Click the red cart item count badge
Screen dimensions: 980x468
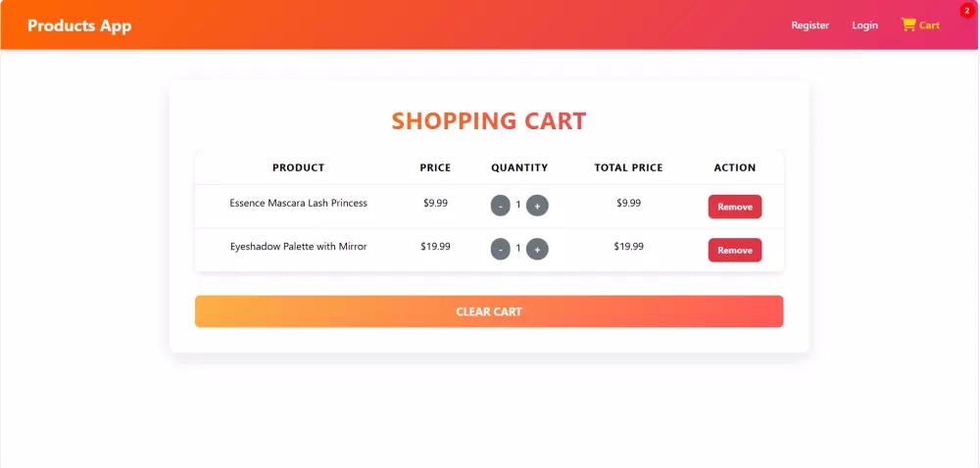pyautogui.click(x=966, y=10)
